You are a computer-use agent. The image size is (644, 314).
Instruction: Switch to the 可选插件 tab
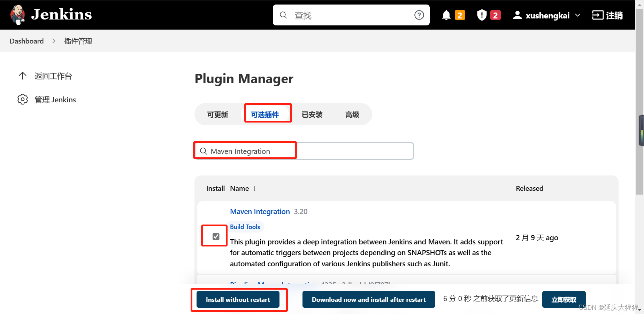tap(265, 115)
